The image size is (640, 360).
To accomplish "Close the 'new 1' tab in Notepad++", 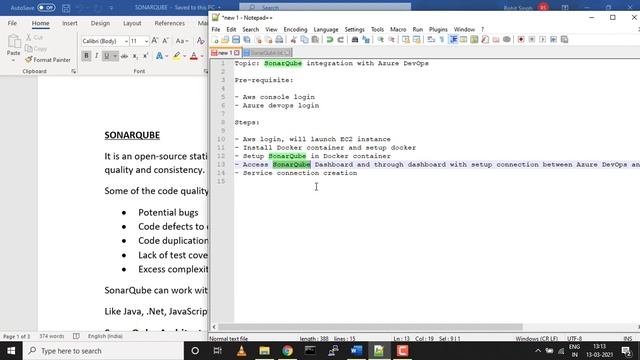I will tap(236, 53).
